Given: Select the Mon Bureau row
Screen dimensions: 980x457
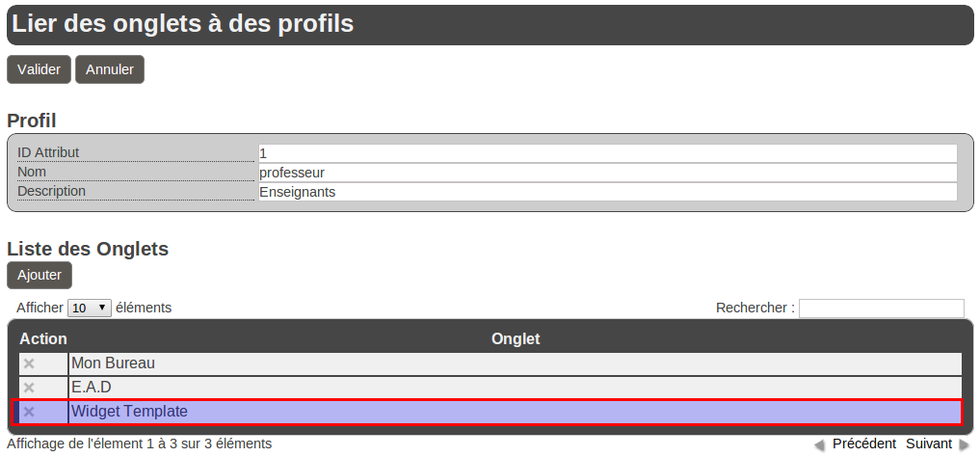Looking at the screenshot, I should click(x=516, y=363).
